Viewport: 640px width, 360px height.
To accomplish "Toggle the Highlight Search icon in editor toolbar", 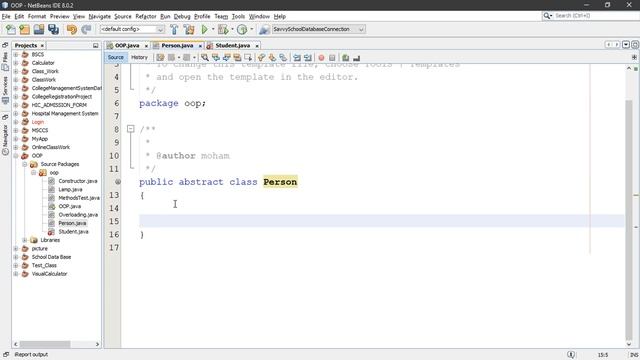I will [237, 58].
